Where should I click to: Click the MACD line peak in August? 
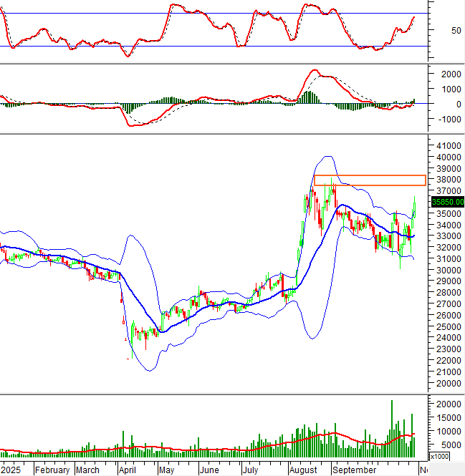click(314, 71)
